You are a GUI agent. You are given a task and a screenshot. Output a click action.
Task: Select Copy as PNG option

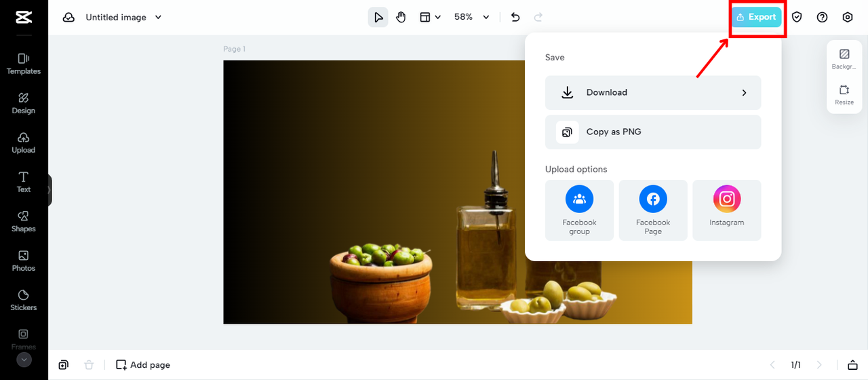point(652,132)
